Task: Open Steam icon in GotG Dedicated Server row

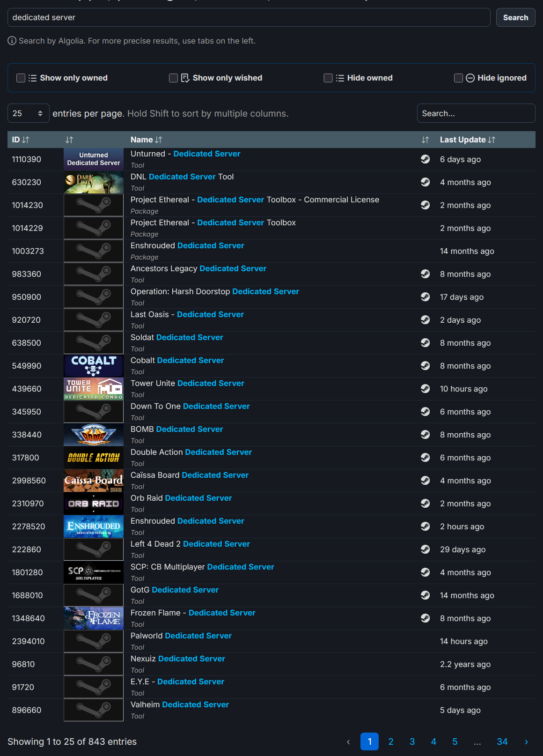Action: point(425,595)
